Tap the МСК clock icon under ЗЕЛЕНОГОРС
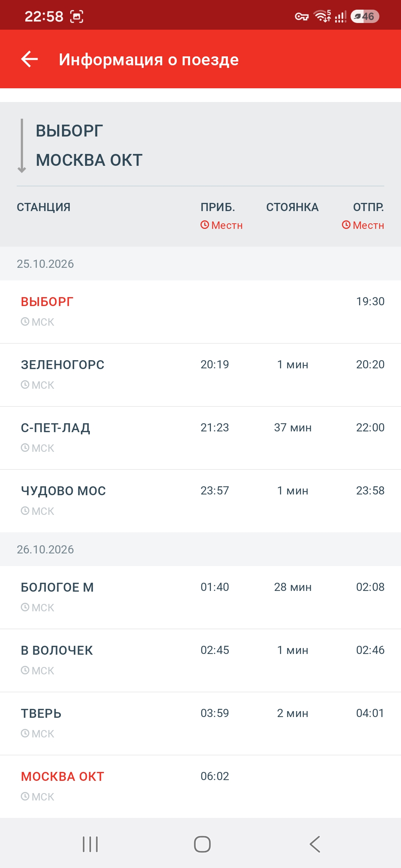 tap(25, 385)
